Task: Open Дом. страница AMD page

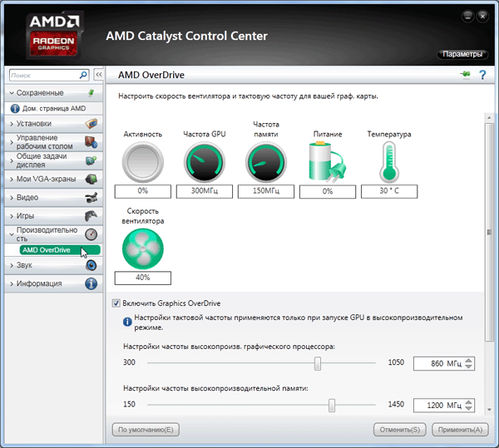Action: [x=54, y=108]
